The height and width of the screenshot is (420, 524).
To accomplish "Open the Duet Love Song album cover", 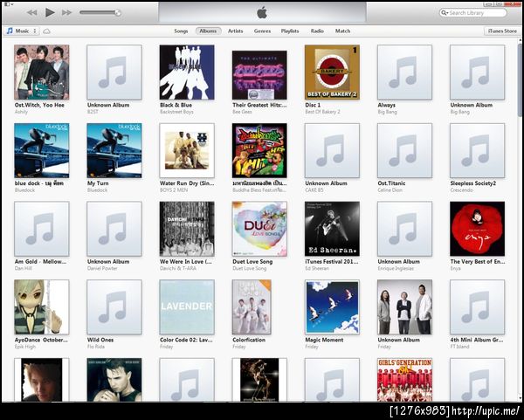I will tap(259, 229).
